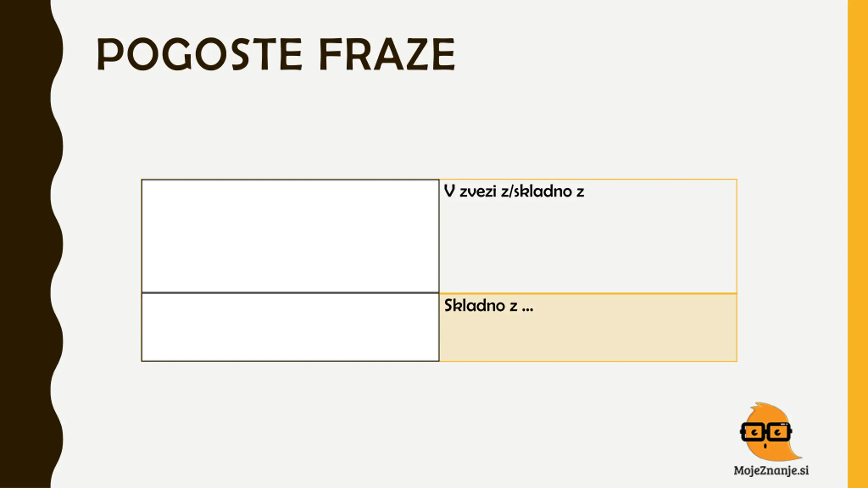This screenshot has height=488, width=868.
Task: Click the word POGOSTE in the title
Action: pos(199,54)
